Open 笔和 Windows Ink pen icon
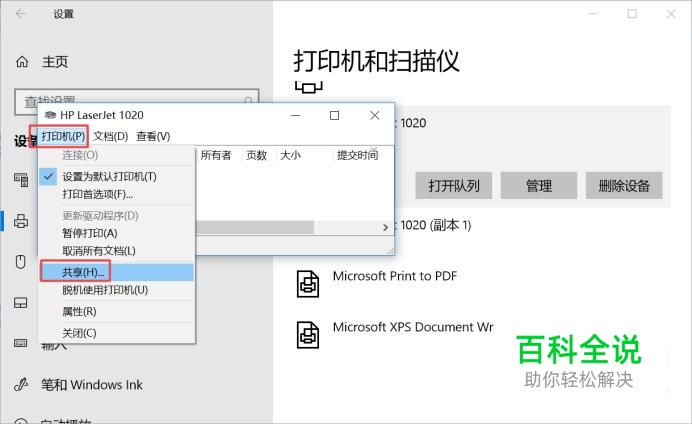Image resolution: width=692 pixels, height=424 pixels. click(21, 385)
